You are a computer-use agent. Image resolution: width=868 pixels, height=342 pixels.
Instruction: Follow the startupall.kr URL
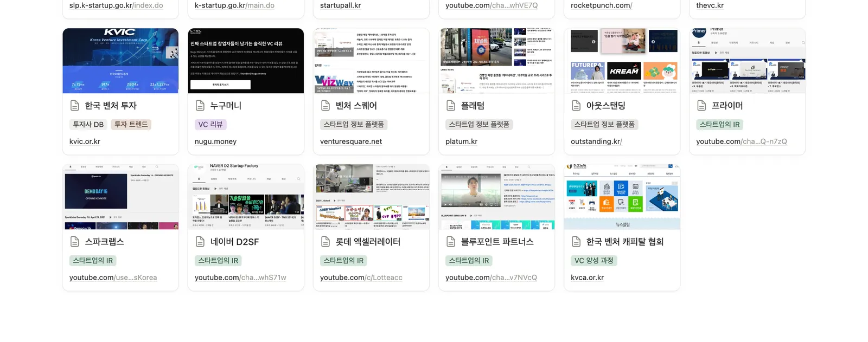[x=340, y=5]
